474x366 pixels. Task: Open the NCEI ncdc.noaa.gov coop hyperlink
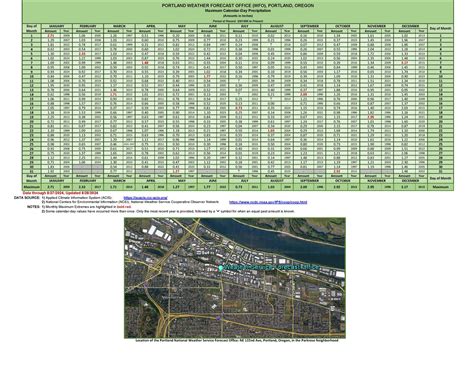point(268,202)
